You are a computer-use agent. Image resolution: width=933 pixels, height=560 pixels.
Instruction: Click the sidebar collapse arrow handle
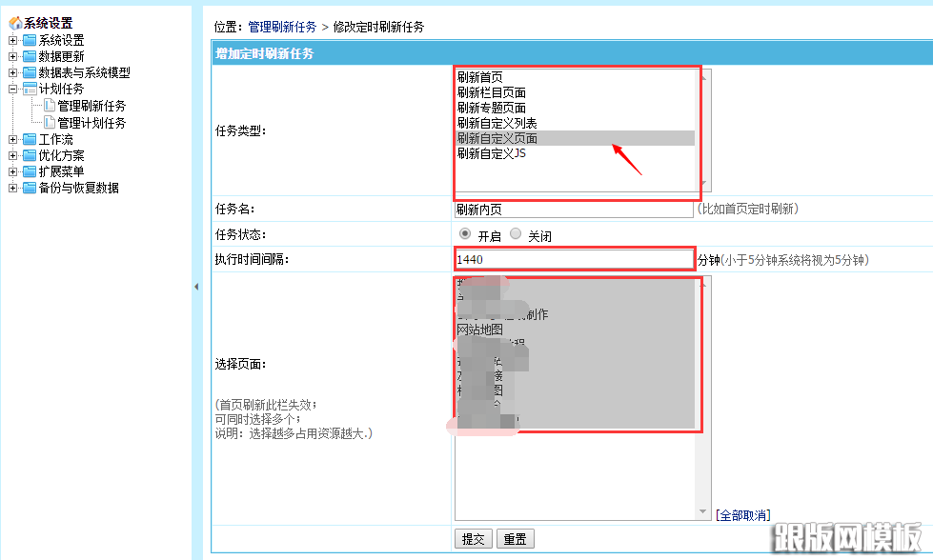point(196,286)
